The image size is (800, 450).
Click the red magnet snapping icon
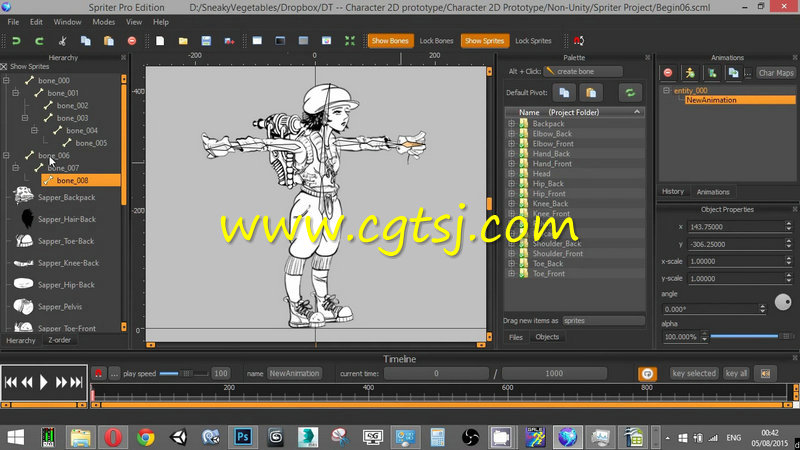(x=579, y=41)
